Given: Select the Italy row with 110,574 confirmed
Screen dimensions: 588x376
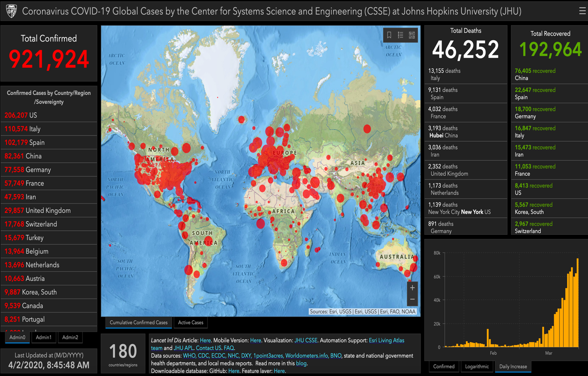Looking at the screenshot, I should 49,129.
